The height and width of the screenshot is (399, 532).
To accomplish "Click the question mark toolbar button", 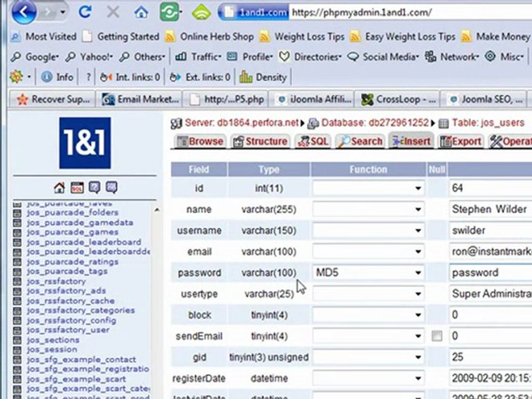I will coord(88,78).
